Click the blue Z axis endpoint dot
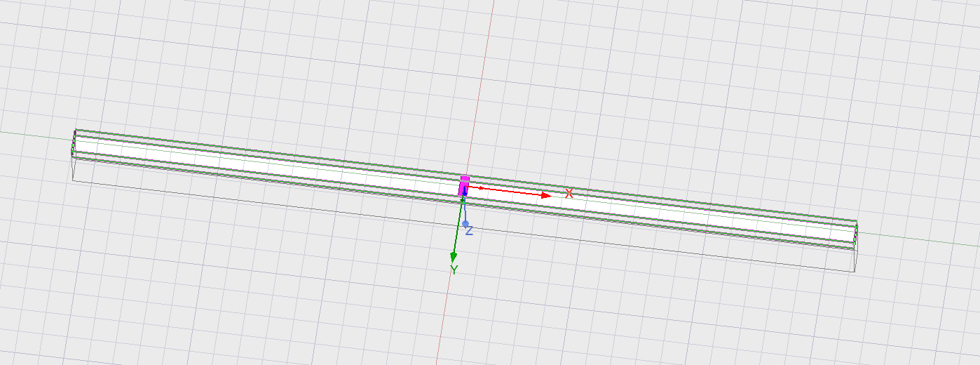The image size is (980, 365). 465,223
